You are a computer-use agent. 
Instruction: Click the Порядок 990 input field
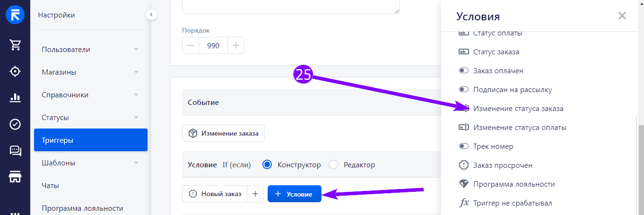pos(213,46)
